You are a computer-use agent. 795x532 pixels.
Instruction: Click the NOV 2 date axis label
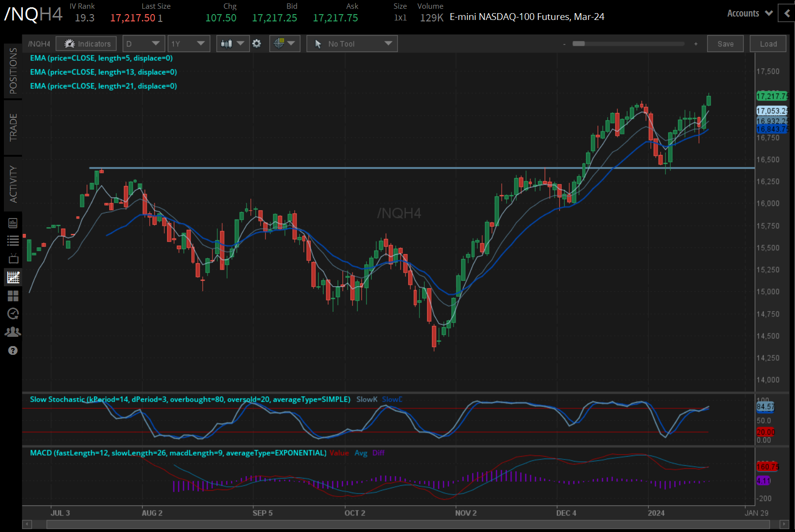[466, 513]
